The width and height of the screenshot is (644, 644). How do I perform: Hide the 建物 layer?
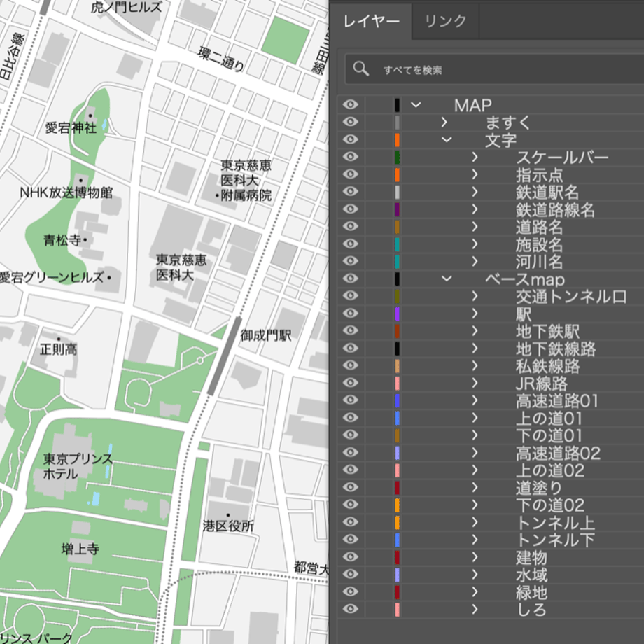pyautogui.click(x=350, y=557)
